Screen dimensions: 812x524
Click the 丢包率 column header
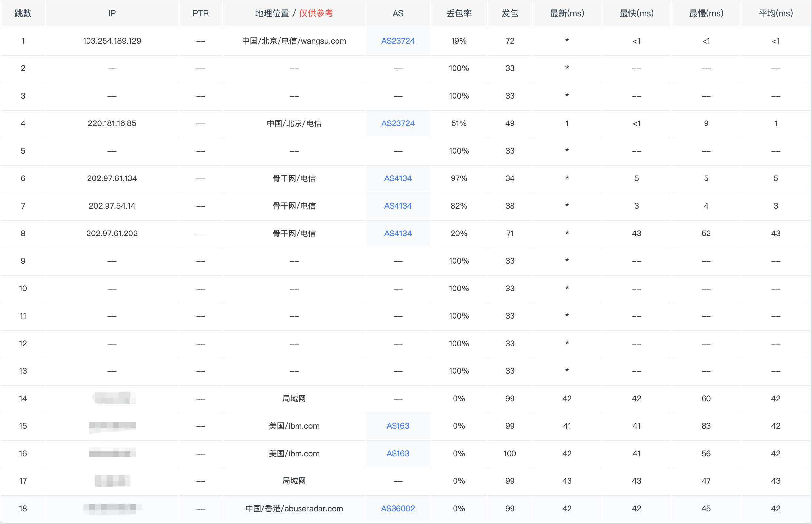(459, 14)
